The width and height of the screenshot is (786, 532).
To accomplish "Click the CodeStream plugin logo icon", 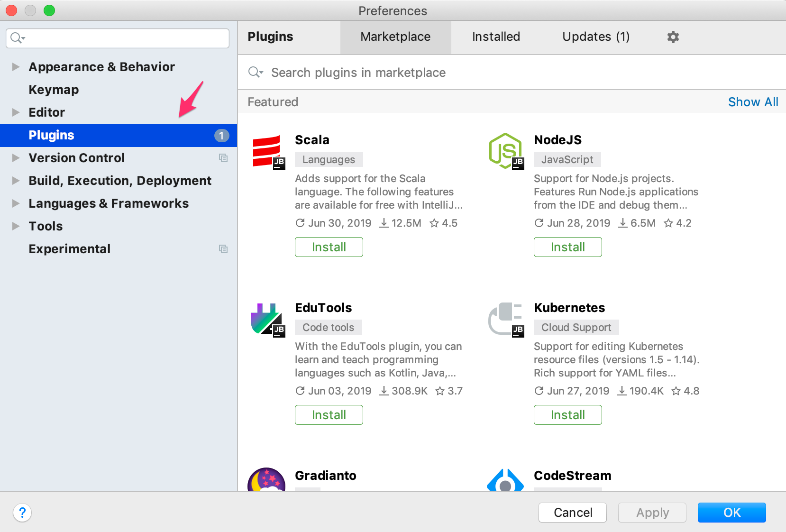I will point(505,480).
